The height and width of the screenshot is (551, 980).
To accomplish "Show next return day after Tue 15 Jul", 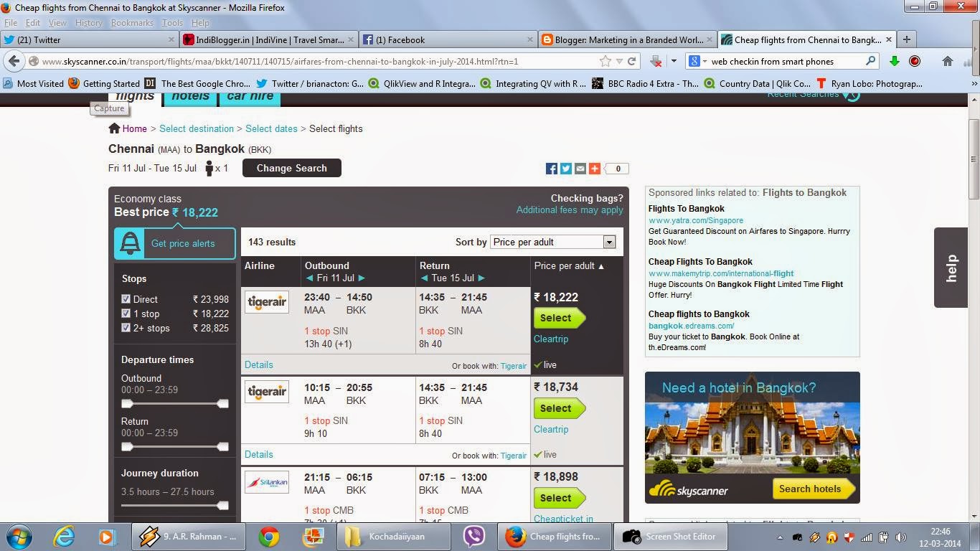I will click(x=481, y=278).
